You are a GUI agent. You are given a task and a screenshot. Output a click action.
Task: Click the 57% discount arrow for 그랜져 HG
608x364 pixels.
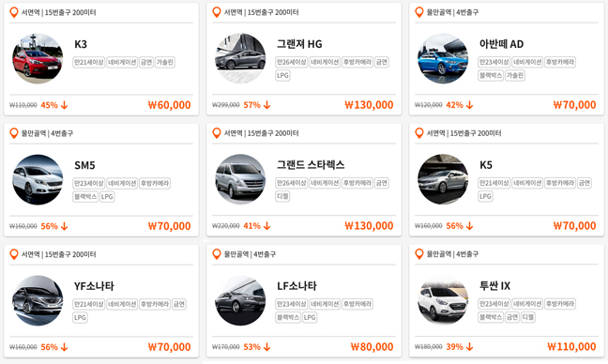[x=266, y=105]
